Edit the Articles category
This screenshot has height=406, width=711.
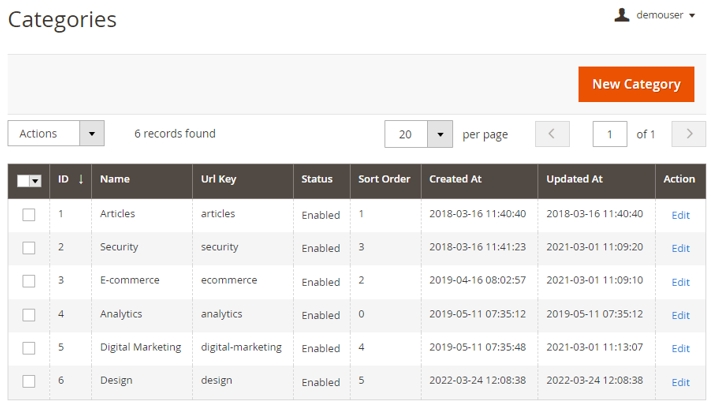pyautogui.click(x=680, y=215)
